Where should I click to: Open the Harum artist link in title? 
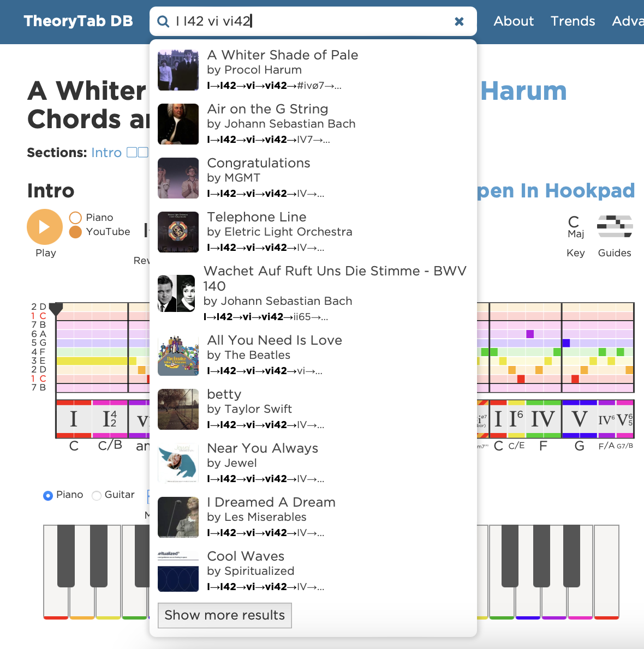523,91
